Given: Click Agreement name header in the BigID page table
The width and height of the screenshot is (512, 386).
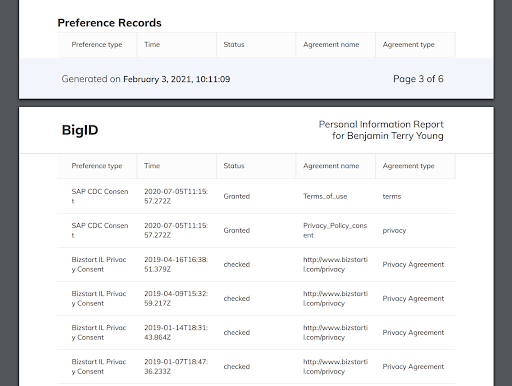Looking at the screenshot, I should point(331,166).
